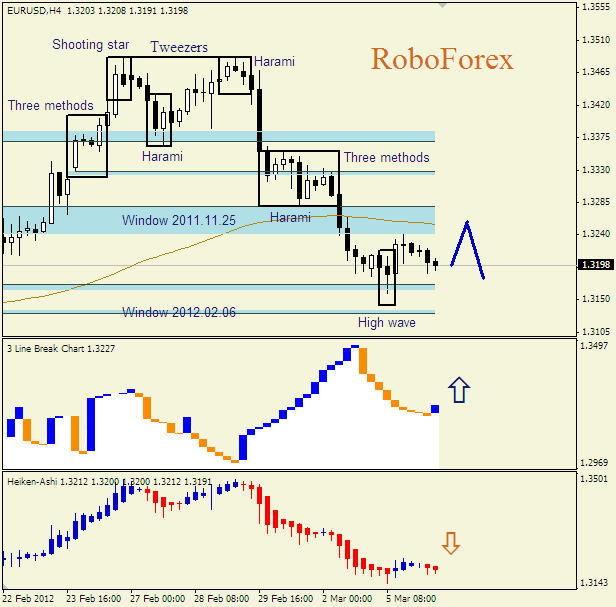Click the current price tag 1.3198
This screenshot has width=616, height=607.
coord(595,265)
